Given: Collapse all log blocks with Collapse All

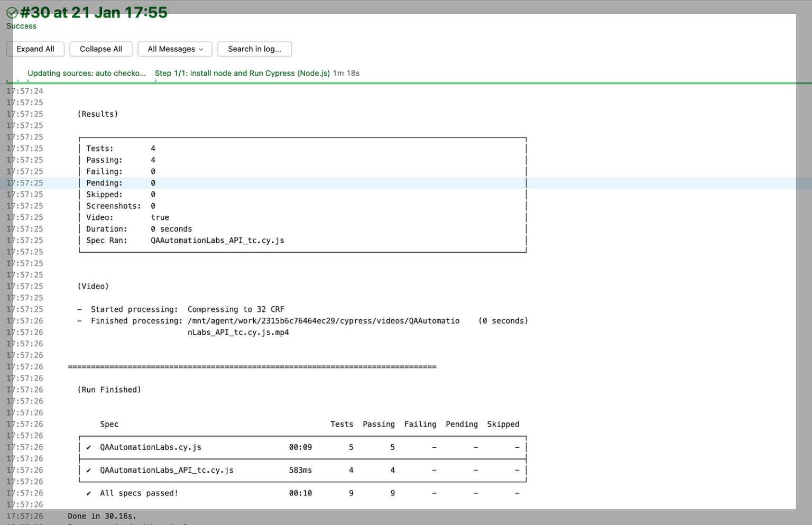Looking at the screenshot, I should coord(101,49).
